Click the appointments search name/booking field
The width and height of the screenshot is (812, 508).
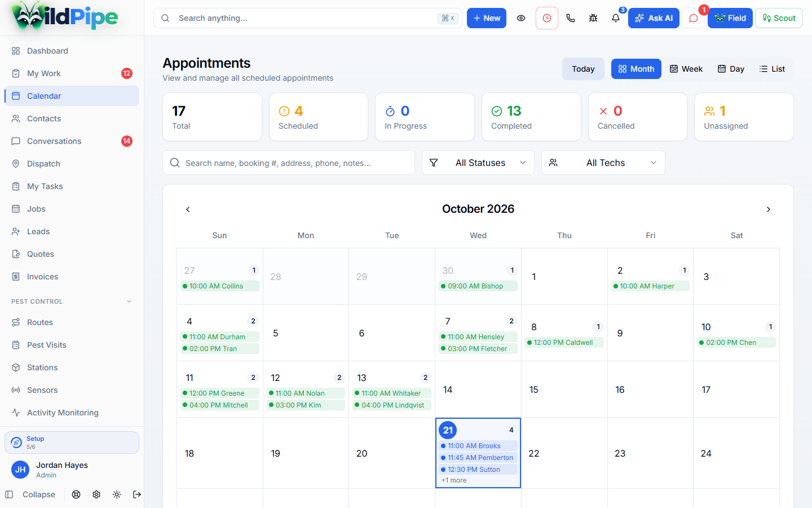coord(289,163)
